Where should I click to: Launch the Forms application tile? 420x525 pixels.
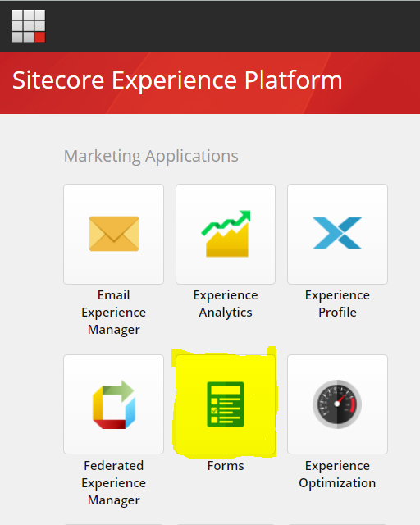coord(226,404)
